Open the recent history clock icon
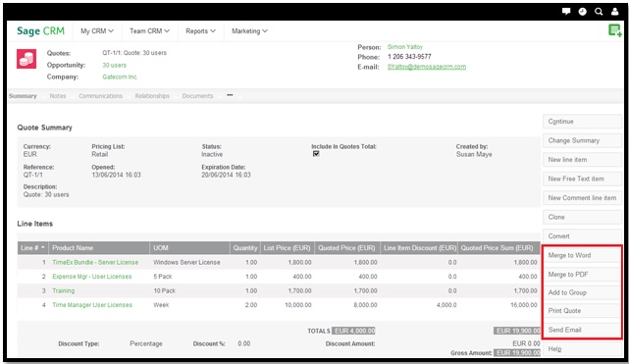Viewport: 629px width, 364px height. click(583, 12)
